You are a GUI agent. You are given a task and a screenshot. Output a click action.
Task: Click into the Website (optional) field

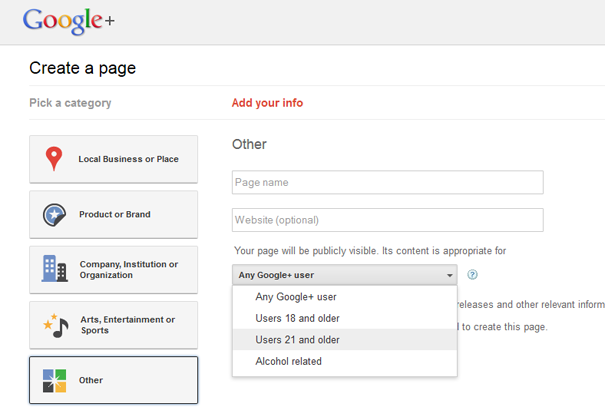[387, 220]
